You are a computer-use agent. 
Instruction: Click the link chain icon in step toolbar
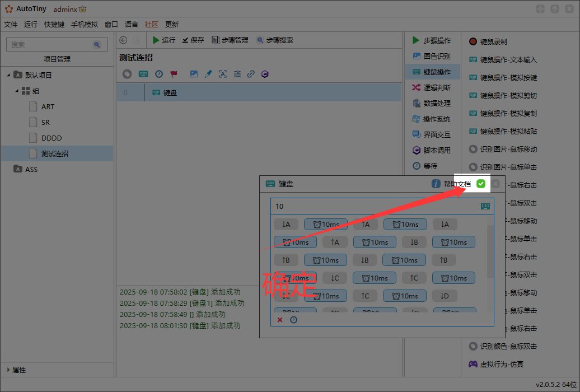pyautogui.click(x=251, y=74)
